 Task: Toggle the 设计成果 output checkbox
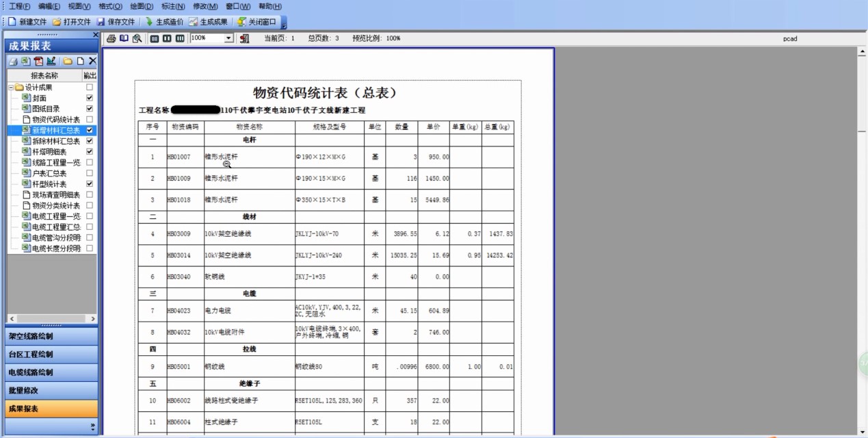pos(90,88)
